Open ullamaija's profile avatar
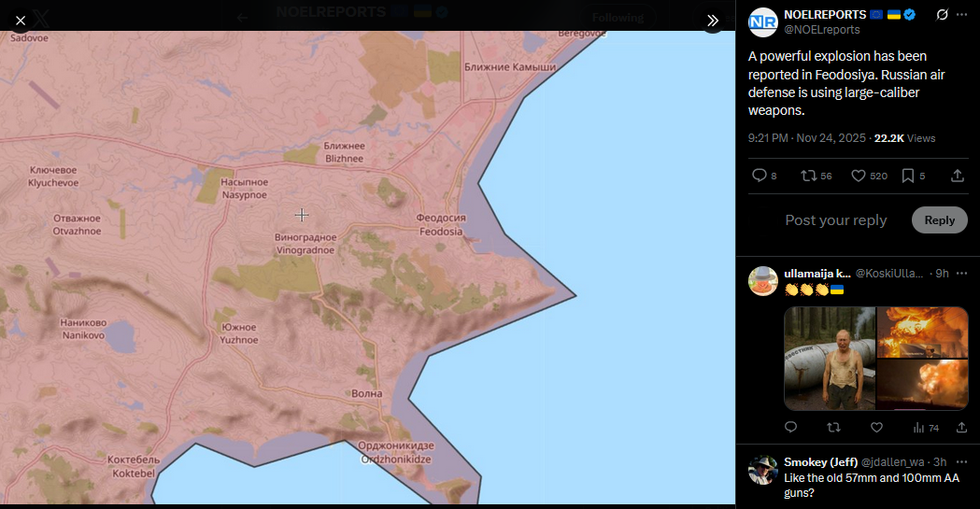 pos(763,281)
